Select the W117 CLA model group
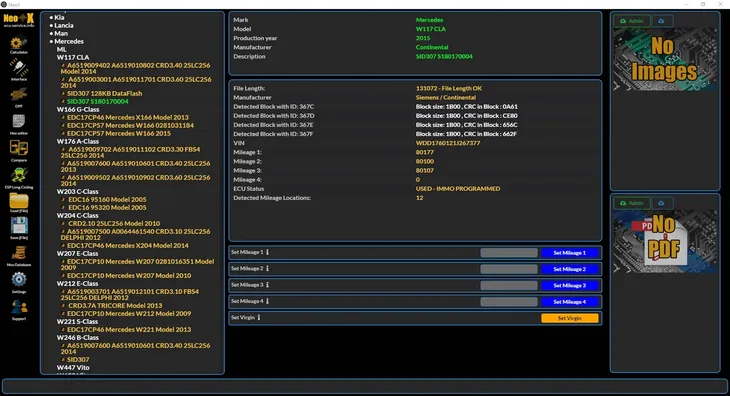This screenshot has height=396, width=730. (73, 57)
